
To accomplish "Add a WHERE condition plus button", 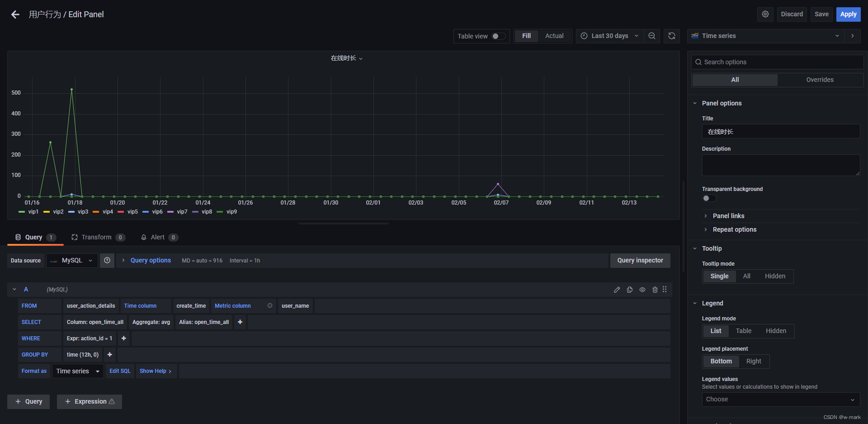I will [124, 338].
